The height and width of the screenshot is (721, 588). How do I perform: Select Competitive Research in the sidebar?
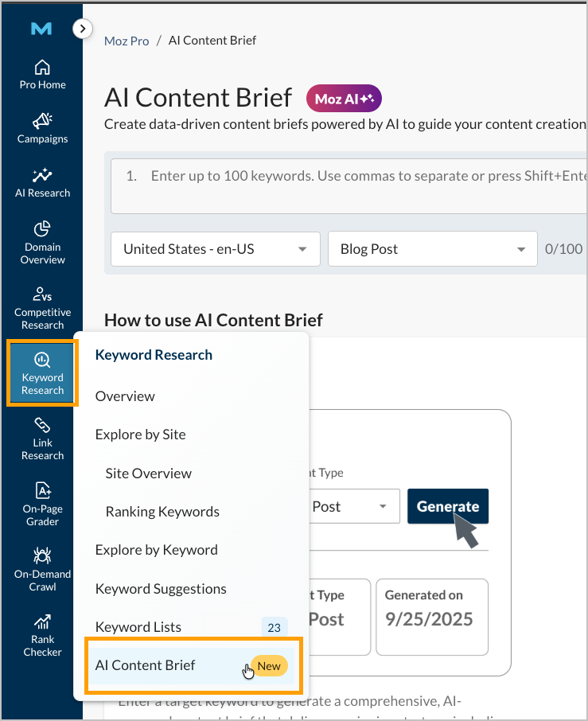(x=42, y=308)
